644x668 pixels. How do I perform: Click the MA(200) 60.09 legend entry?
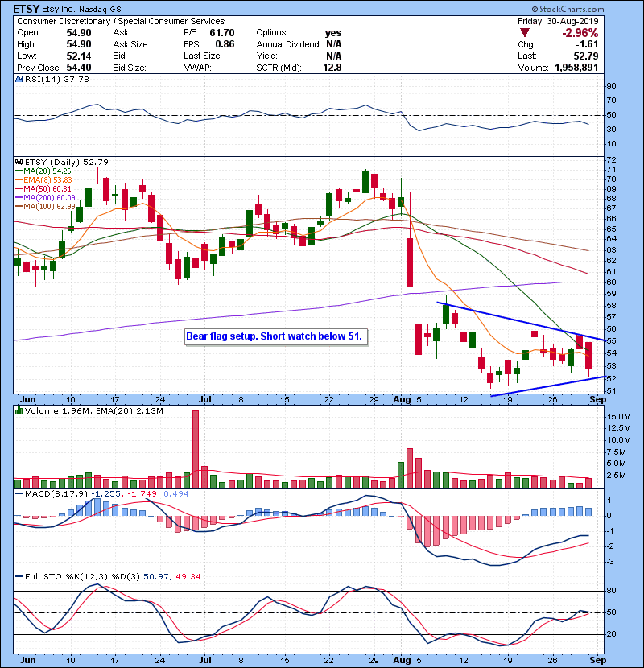[45, 198]
